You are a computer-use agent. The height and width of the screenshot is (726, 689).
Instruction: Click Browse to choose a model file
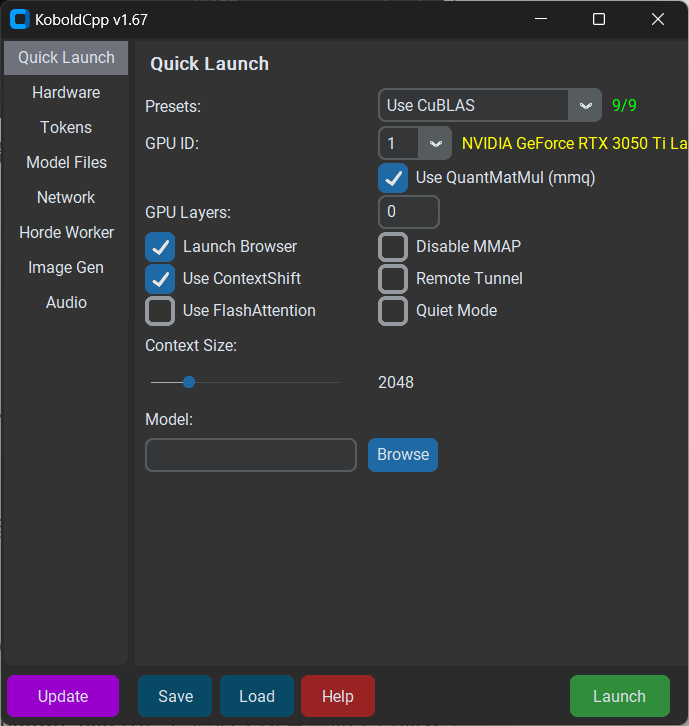point(403,454)
